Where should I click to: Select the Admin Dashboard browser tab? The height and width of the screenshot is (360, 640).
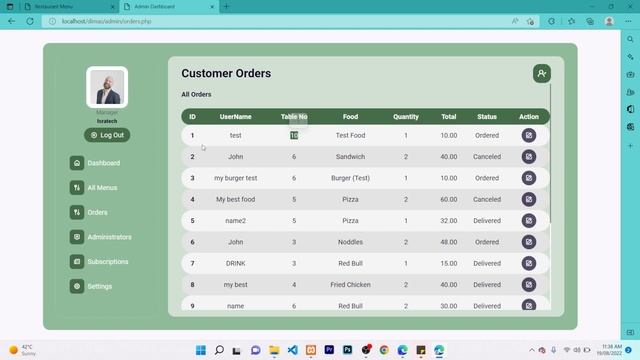[169, 7]
